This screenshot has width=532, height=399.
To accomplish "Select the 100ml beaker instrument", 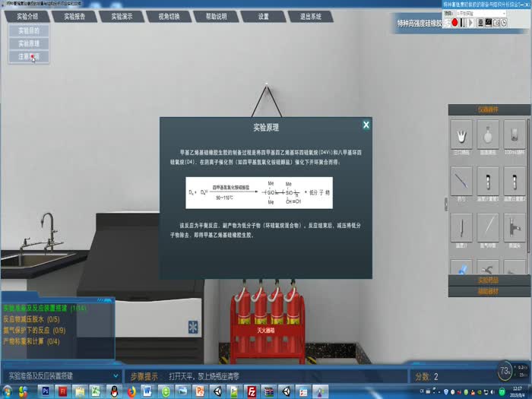I will (515, 138).
